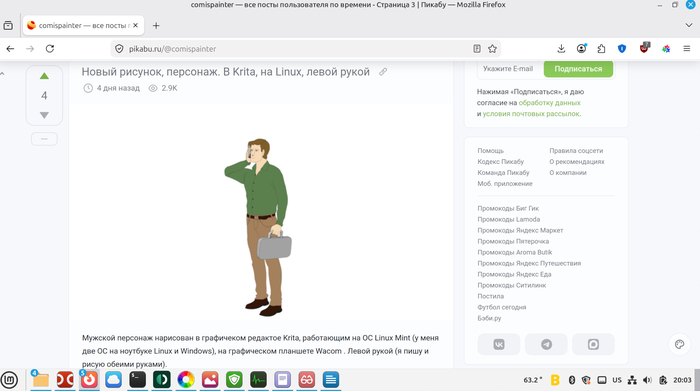Open Промокоды Aroma Butik link
The height and width of the screenshot is (391, 700).
pyautogui.click(x=515, y=252)
